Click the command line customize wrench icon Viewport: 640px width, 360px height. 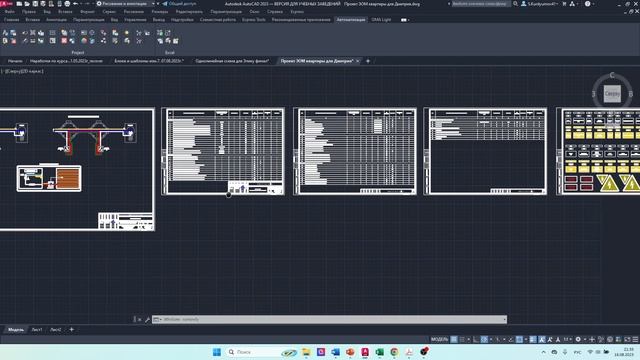click(147, 320)
